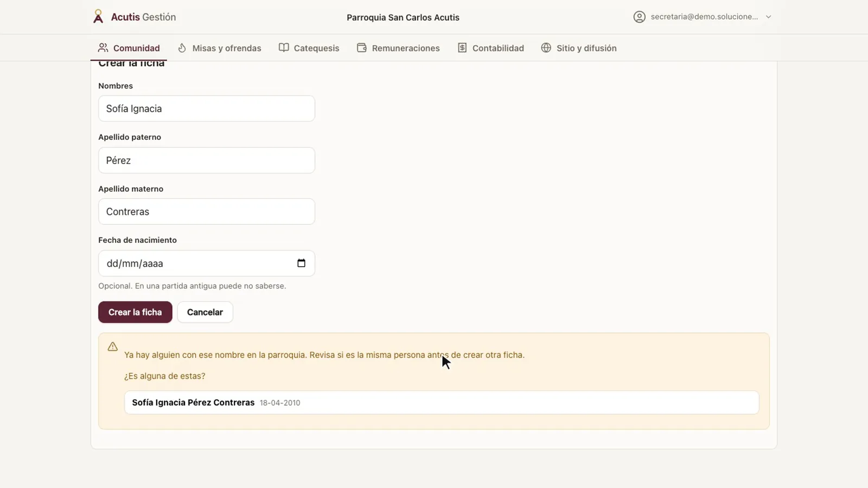Click the Sitio y difusión globe icon
The height and width of the screenshot is (488, 868).
tap(546, 48)
